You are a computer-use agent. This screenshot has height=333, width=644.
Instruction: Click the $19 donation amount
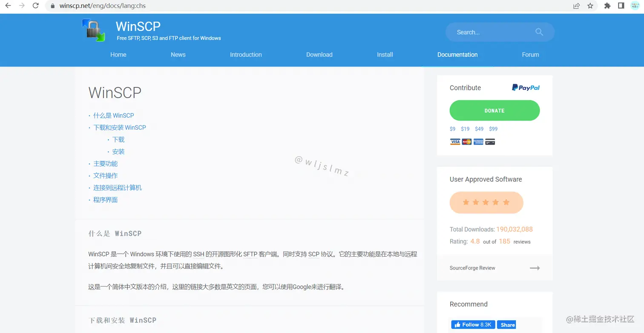click(x=465, y=129)
